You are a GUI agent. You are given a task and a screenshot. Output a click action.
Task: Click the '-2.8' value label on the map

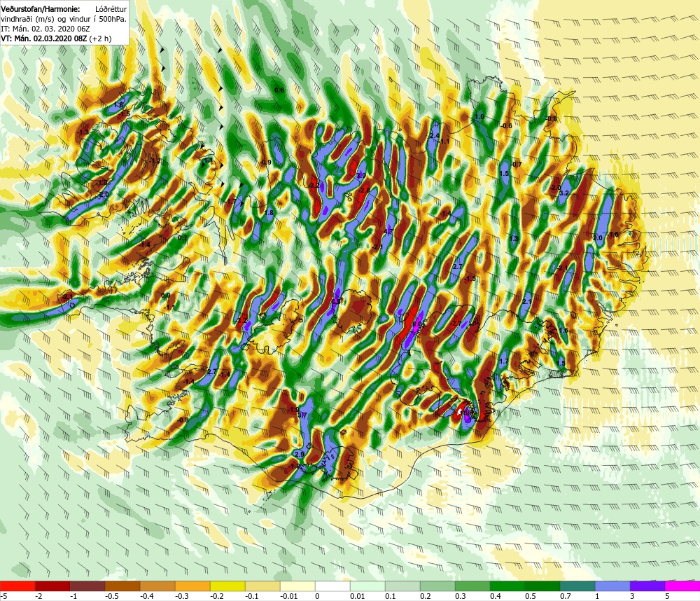(x=364, y=190)
